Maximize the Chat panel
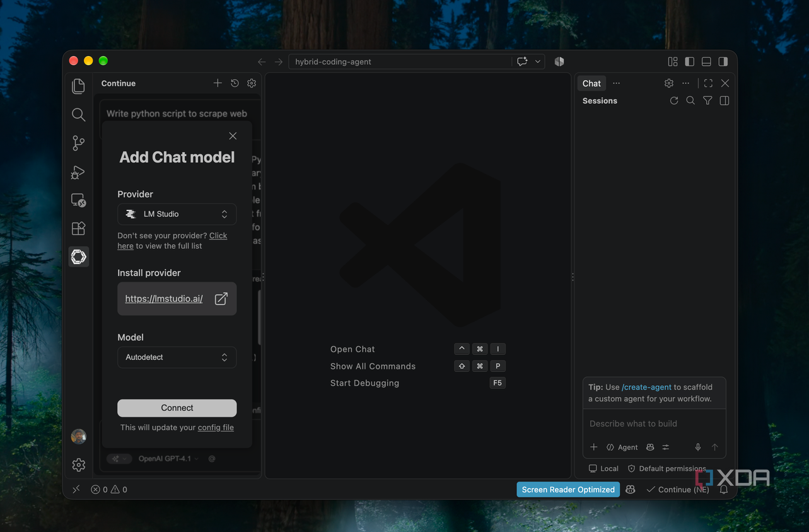809x532 pixels. click(x=708, y=83)
